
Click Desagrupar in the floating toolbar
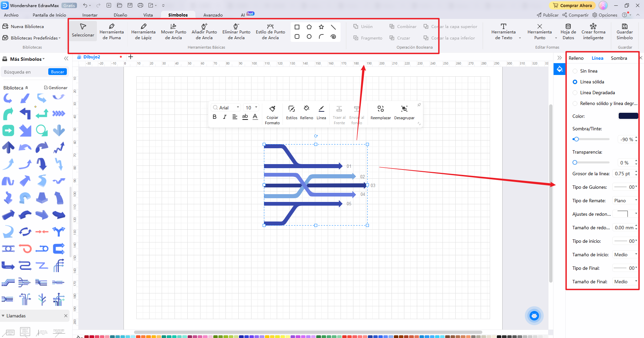pyautogui.click(x=404, y=112)
